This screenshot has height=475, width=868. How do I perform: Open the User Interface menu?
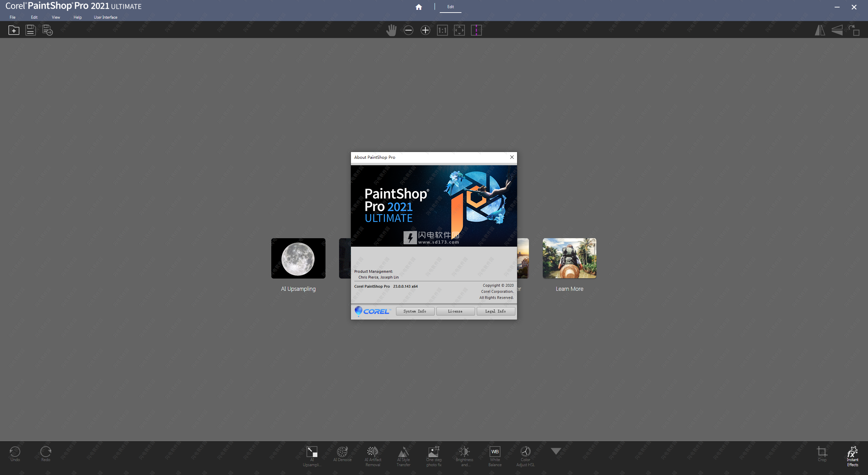tap(105, 17)
